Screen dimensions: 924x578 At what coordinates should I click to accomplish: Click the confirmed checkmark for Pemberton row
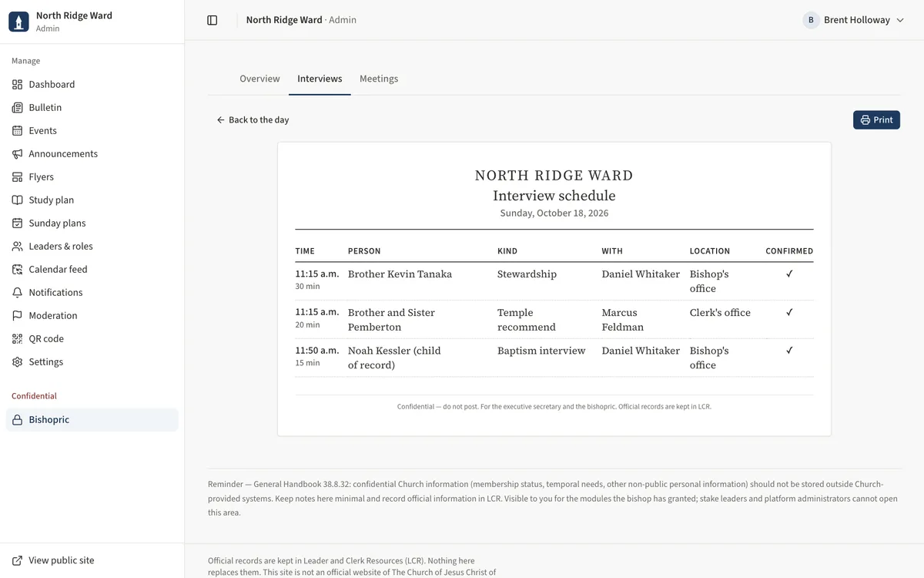[x=789, y=312]
